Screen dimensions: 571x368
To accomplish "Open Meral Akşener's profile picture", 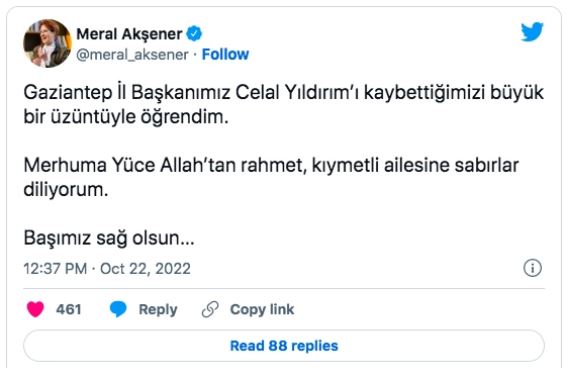I will (47, 44).
